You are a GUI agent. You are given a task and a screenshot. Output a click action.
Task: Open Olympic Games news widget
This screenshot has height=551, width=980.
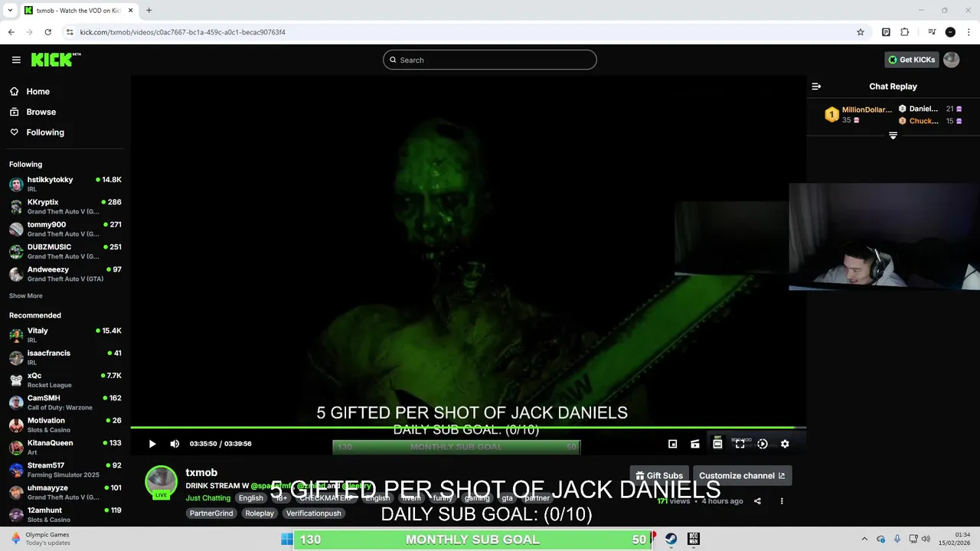[x=40, y=539]
